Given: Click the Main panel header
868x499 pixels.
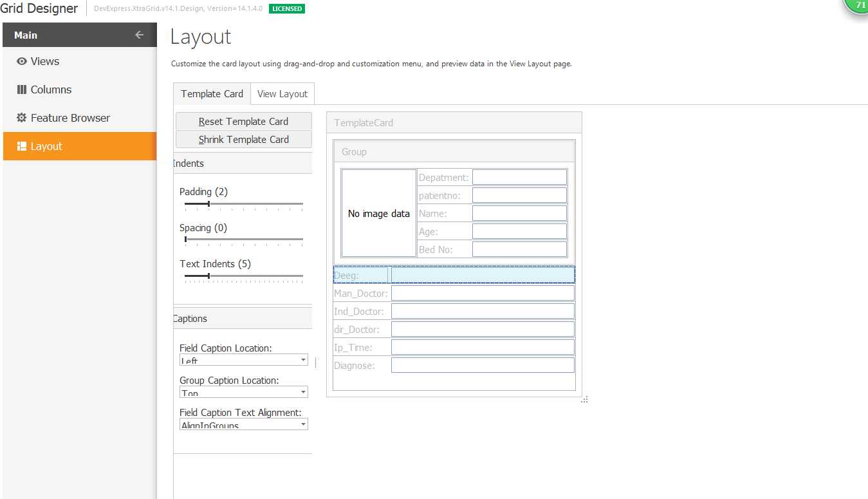Looking at the screenshot, I should tap(80, 35).
